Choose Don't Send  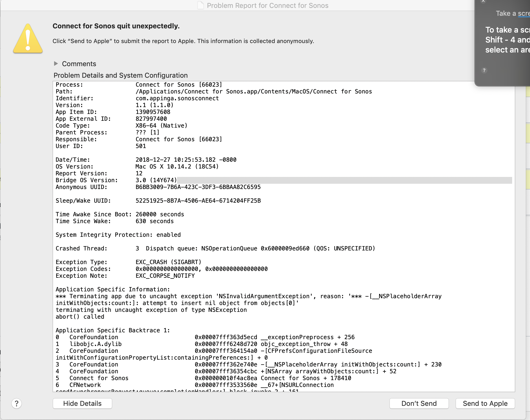419,403
